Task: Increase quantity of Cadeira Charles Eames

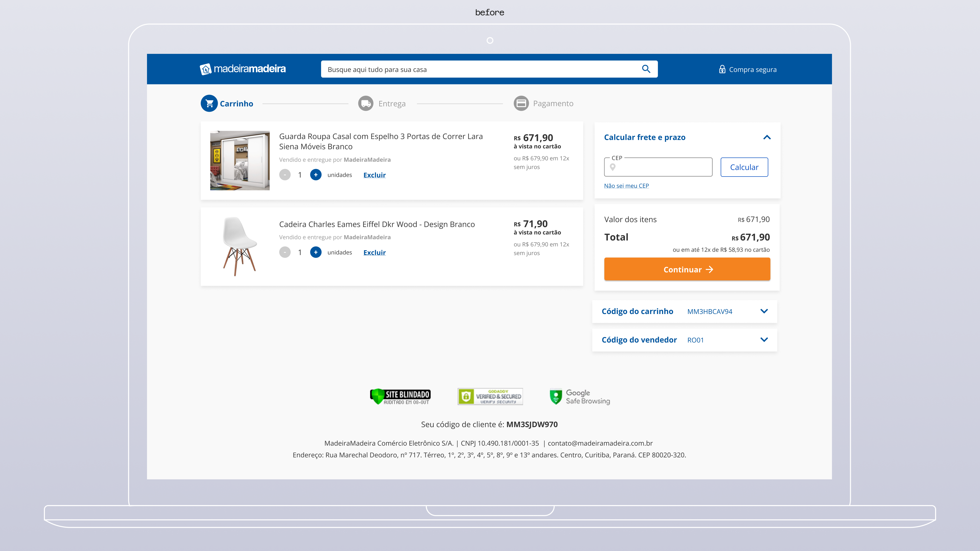Action: (x=316, y=252)
